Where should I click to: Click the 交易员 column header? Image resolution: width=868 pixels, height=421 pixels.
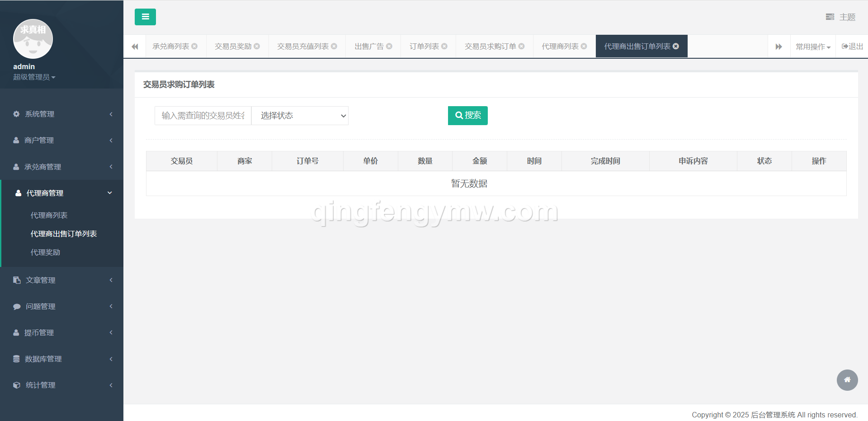click(182, 161)
